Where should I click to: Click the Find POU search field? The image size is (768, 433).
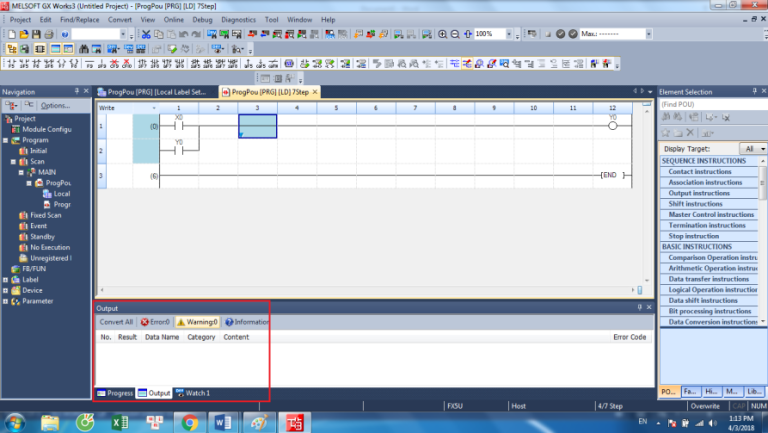(710, 104)
